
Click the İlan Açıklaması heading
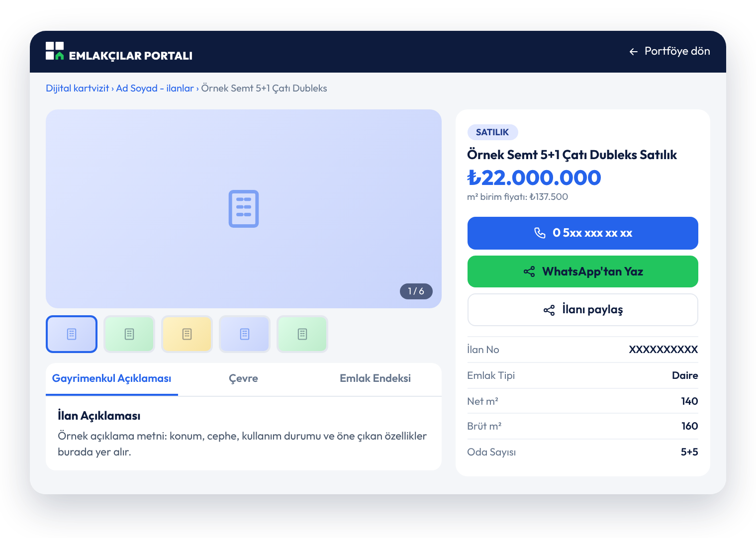tap(99, 416)
